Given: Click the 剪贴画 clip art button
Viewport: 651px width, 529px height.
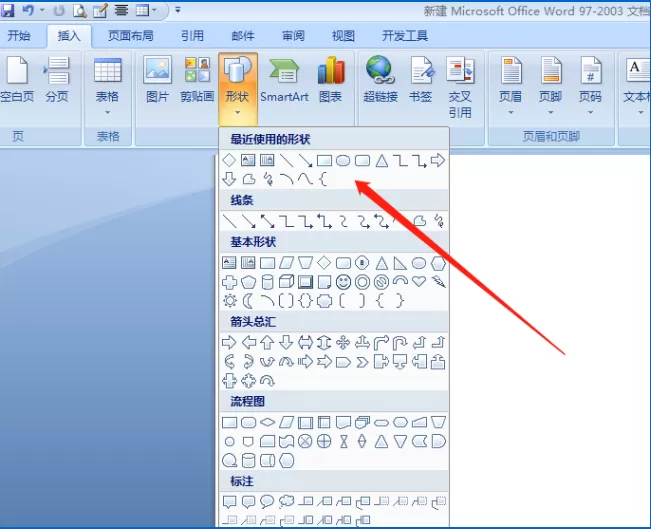Looking at the screenshot, I should pyautogui.click(x=197, y=80).
